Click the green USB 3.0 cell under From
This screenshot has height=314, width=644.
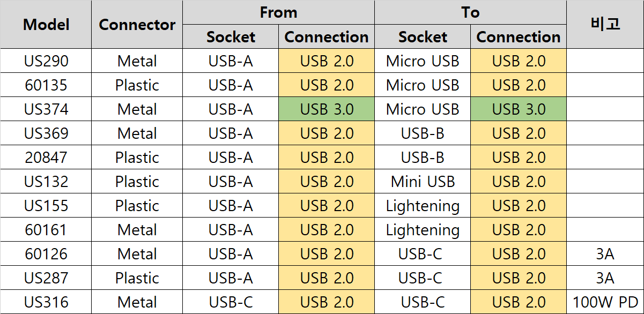pyautogui.click(x=327, y=109)
